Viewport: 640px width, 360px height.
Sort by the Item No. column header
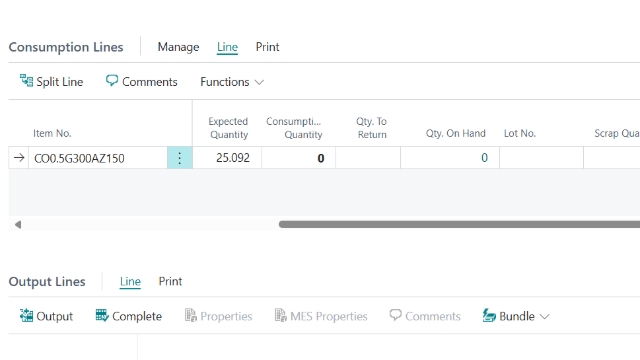click(x=52, y=133)
